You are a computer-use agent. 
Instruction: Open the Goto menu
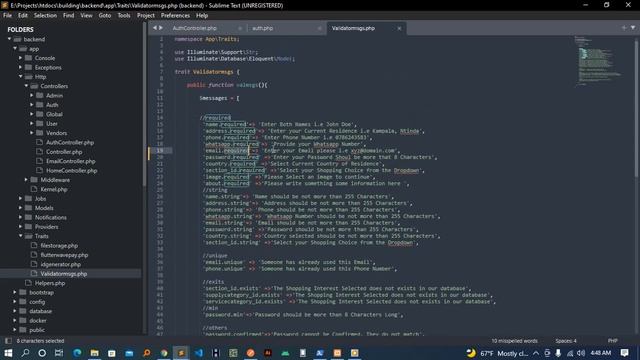[104, 16]
